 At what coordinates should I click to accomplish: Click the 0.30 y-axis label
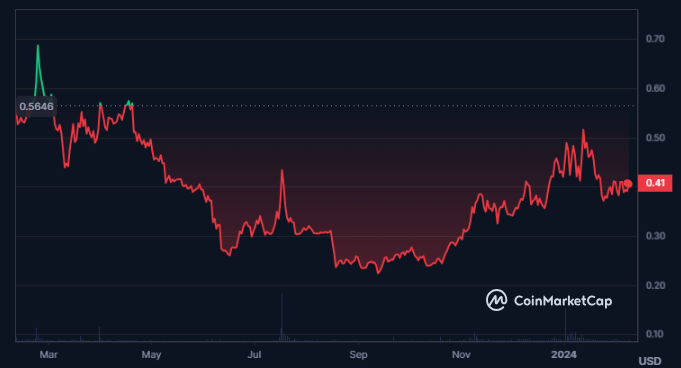coord(655,236)
